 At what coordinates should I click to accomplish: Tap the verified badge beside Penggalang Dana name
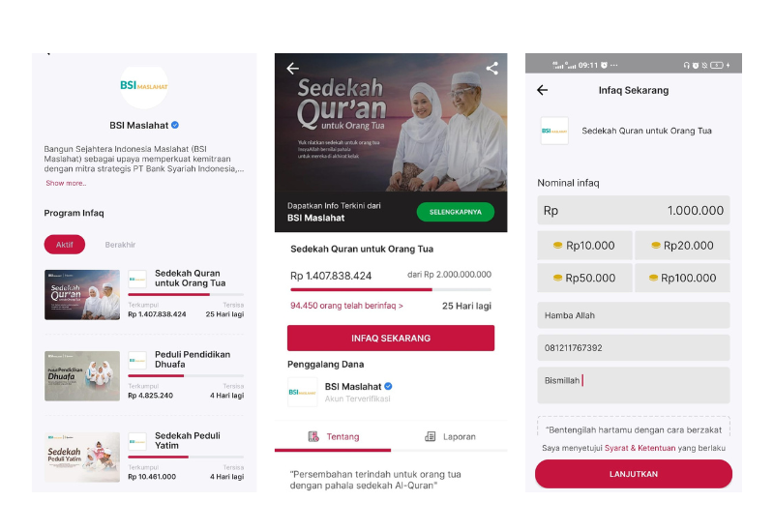[389, 387]
